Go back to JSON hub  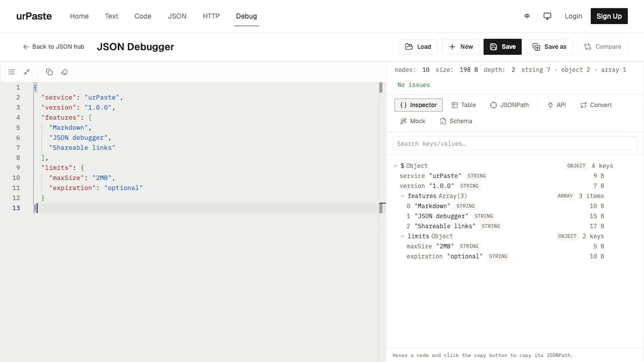(54, 47)
